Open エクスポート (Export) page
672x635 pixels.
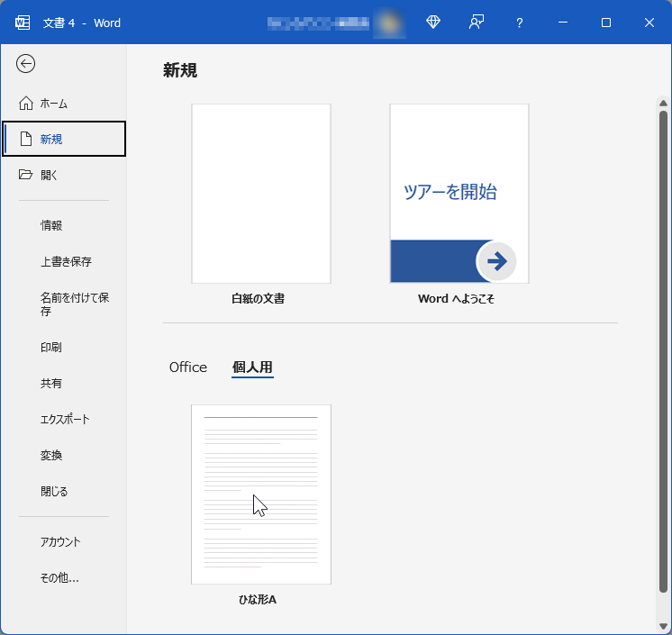pyautogui.click(x=64, y=419)
